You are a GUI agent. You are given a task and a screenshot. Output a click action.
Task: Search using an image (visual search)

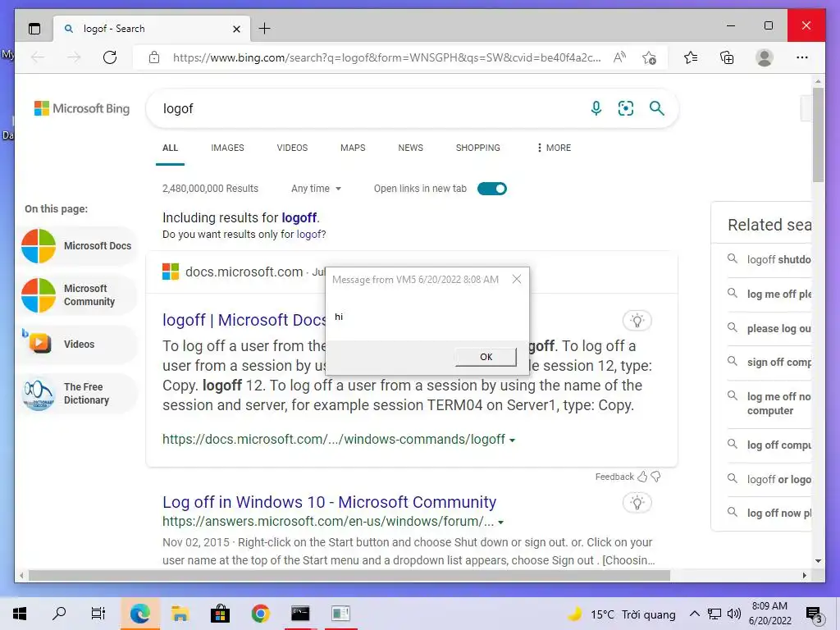click(626, 108)
